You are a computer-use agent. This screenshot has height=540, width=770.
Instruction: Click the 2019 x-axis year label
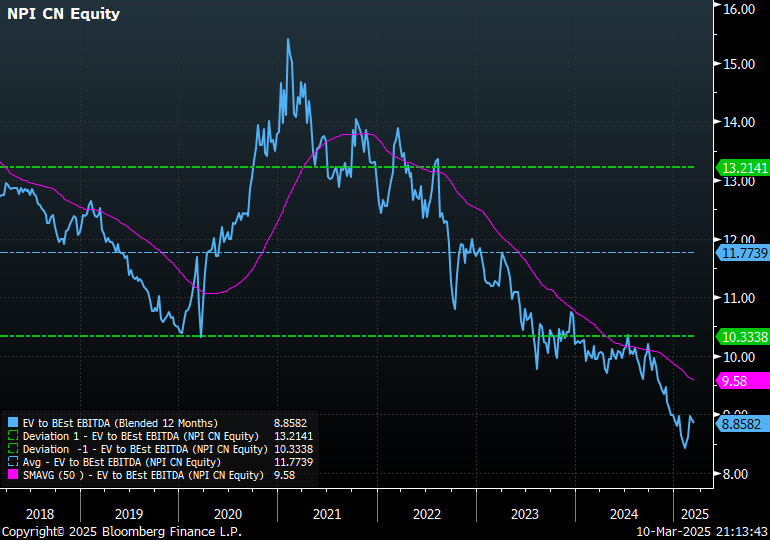[x=129, y=514]
